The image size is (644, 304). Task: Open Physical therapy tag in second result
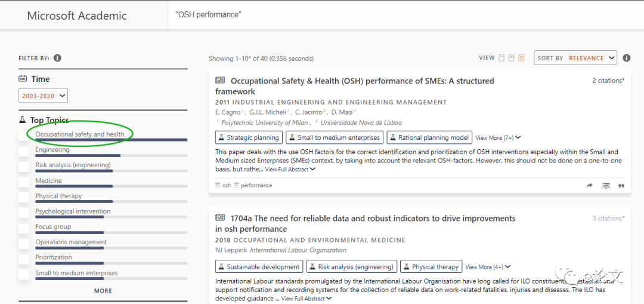click(431, 266)
